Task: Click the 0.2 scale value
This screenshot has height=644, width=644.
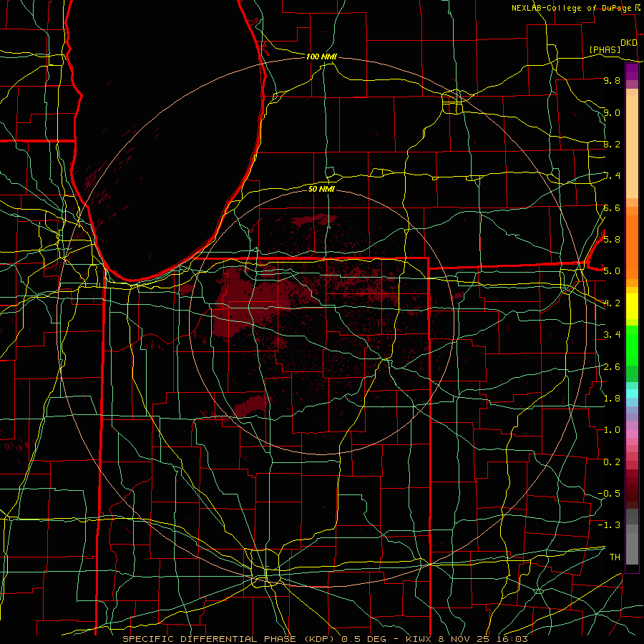Action: (x=612, y=462)
